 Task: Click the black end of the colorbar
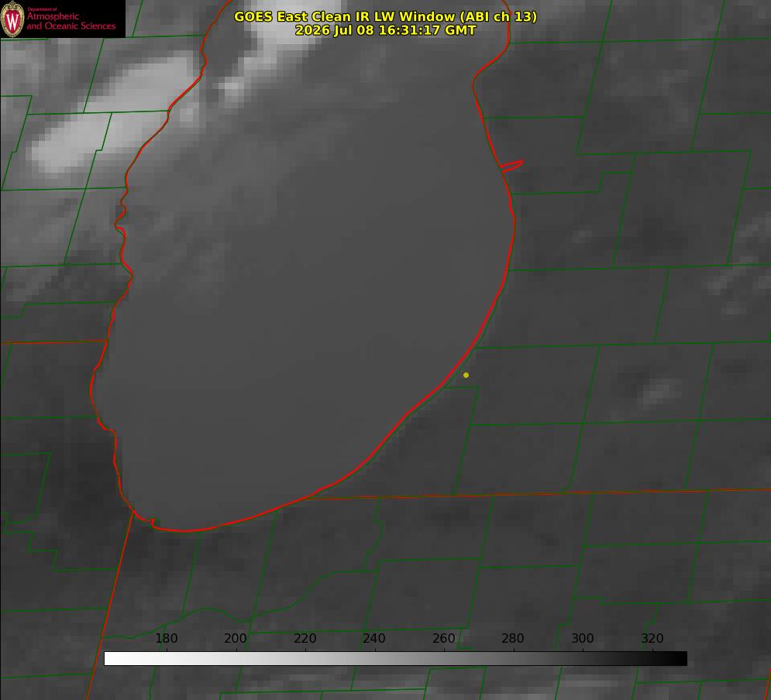(679, 659)
